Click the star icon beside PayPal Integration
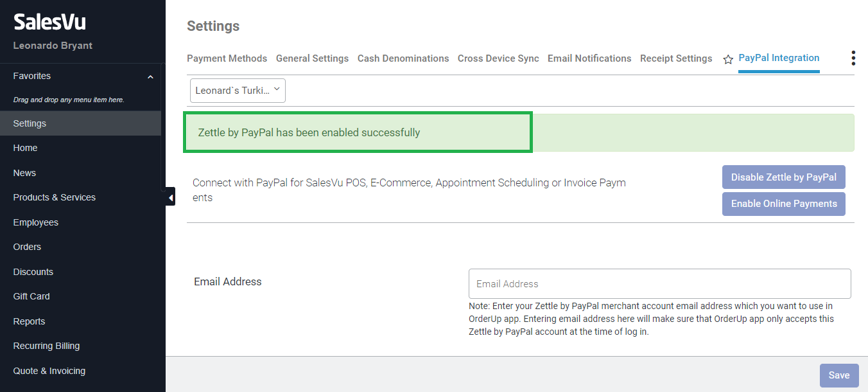Image resolution: width=868 pixels, height=392 pixels. click(x=728, y=59)
